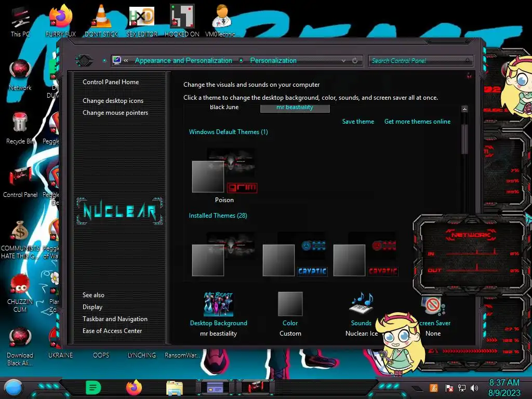Viewport: 532px width, 399px height.
Task: Go to Appearance and Personalization breadcrumb
Action: [x=183, y=60]
